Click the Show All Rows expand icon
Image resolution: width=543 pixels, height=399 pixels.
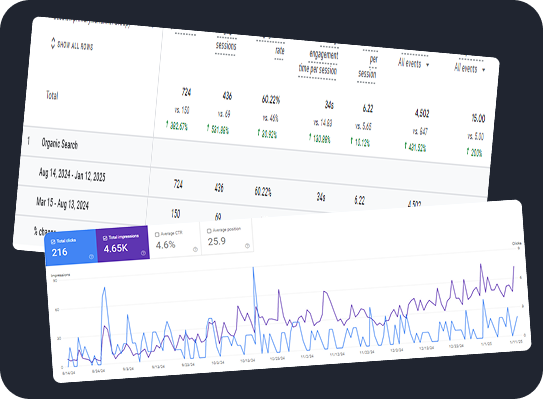pos(53,43)
